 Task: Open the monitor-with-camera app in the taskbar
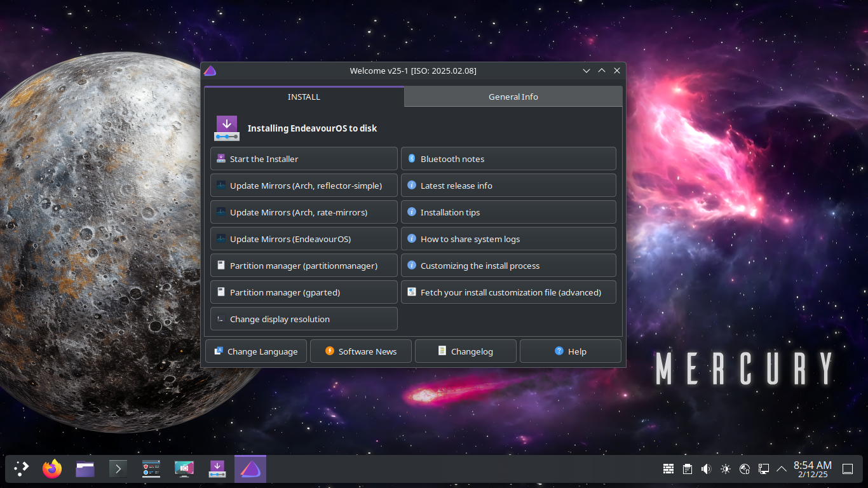[x=184, y=469]
